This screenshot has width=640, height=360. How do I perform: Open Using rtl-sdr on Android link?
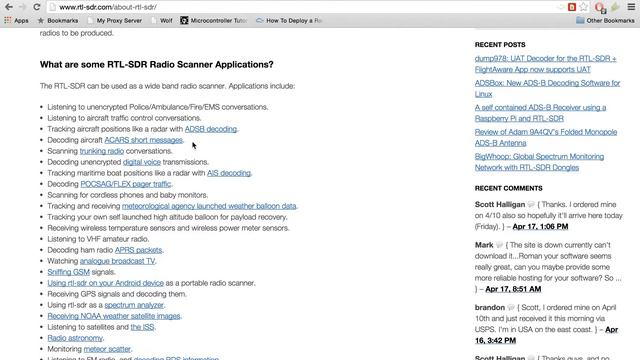(x=105, y=283)
